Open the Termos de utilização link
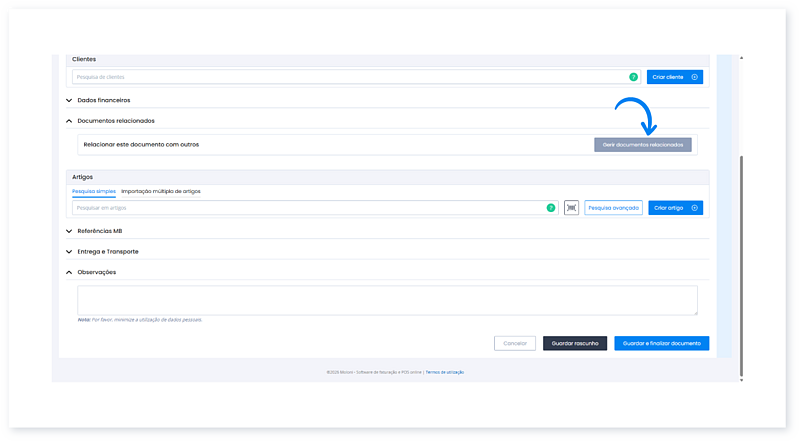The width and height of the screenshot is (800, 442). click(445, 372)
